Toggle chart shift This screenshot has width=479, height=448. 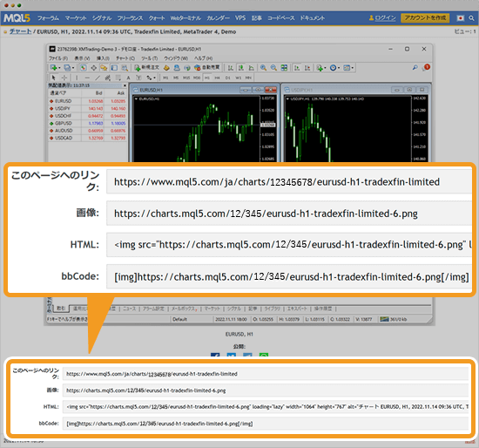point(307,68)
